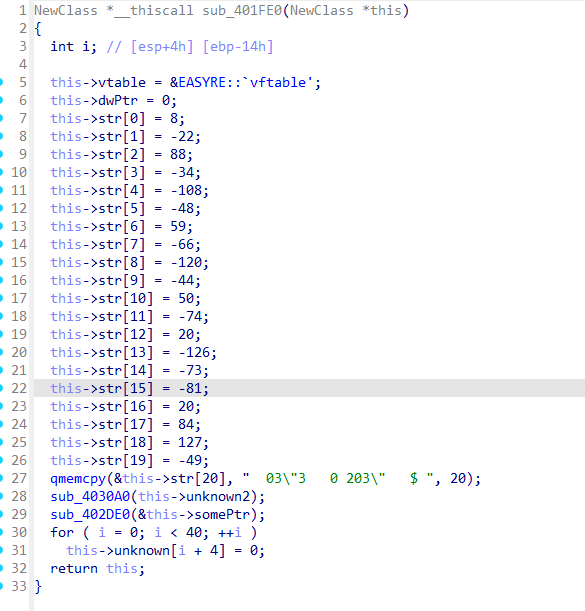Screen dimensions: 585x611
Task: Click breakpoint dot beside line 30
Action: [x=1, y=532]
